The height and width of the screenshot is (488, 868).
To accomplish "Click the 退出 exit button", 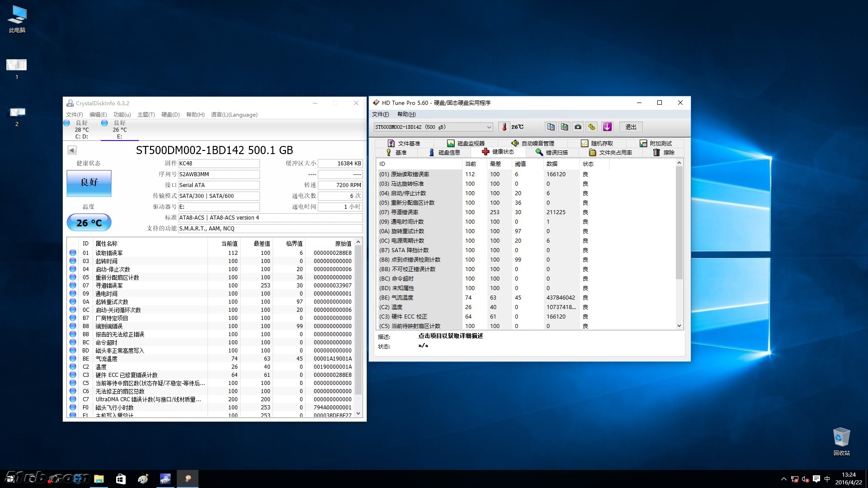I will [631, 127].
